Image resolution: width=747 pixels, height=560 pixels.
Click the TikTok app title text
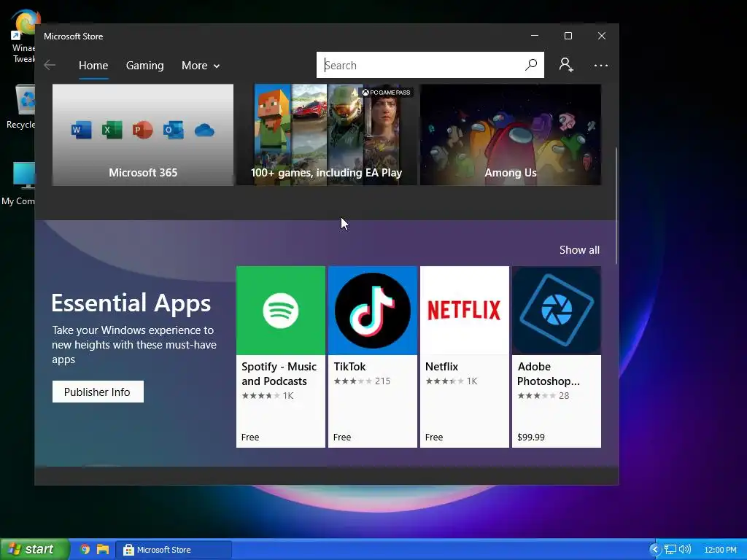tap(349, 367)
